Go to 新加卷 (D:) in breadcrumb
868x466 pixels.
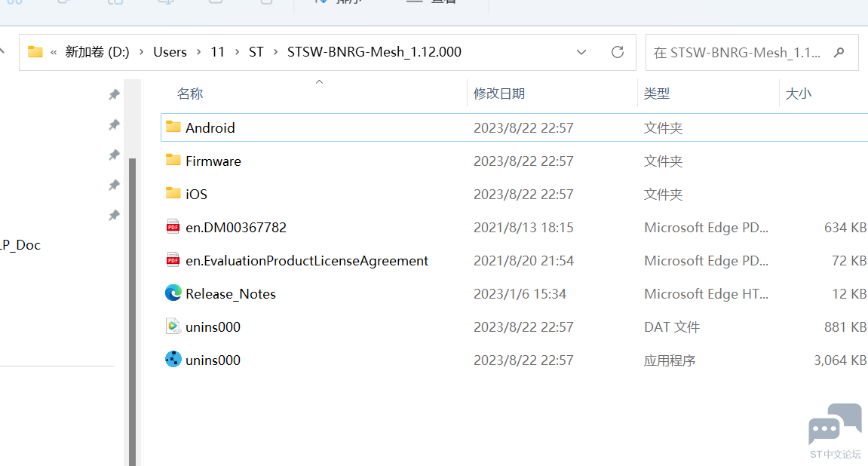[x=97, y=52]
